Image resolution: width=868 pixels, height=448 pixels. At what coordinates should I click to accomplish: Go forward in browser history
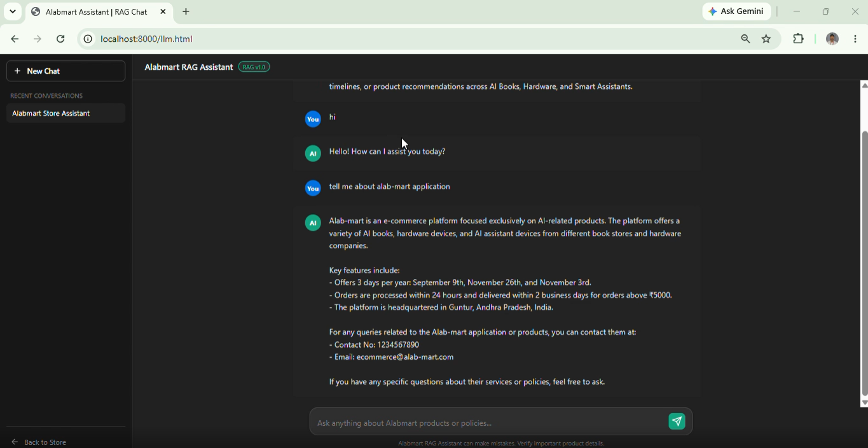click(38, 39)
